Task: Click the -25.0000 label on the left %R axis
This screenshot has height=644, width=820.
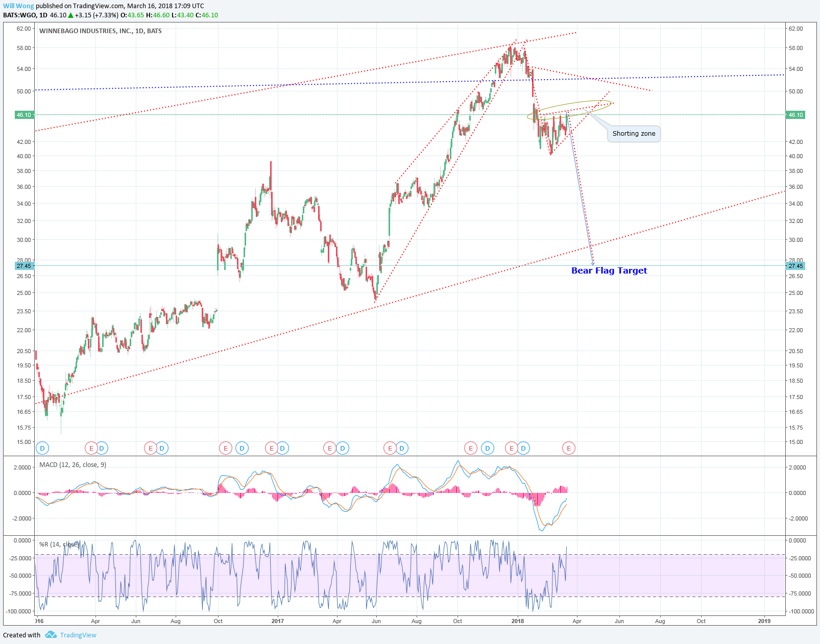Action: tap(20, 558)
